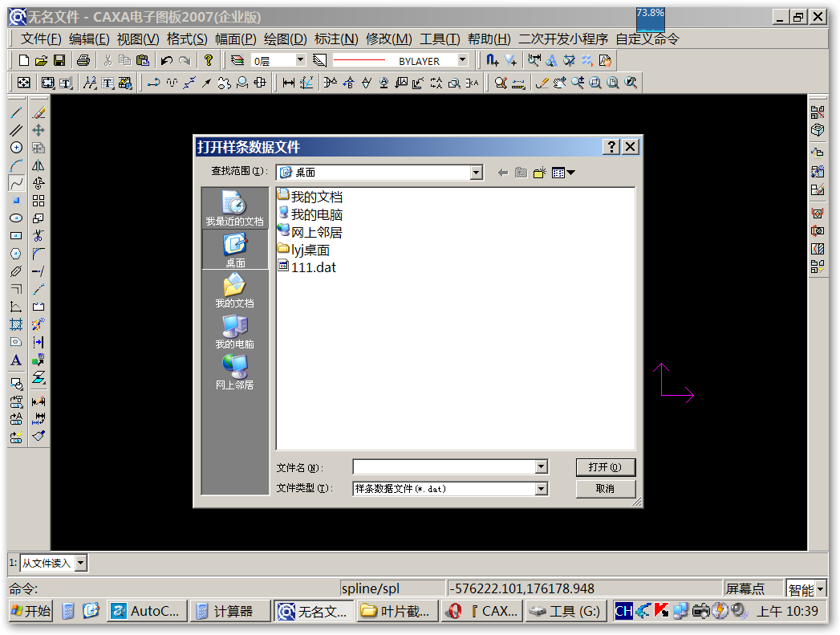Open the 编辑(E) menu
Viewport: 840px width, 635px height.
pyautogui.click(x=90, y=39)
